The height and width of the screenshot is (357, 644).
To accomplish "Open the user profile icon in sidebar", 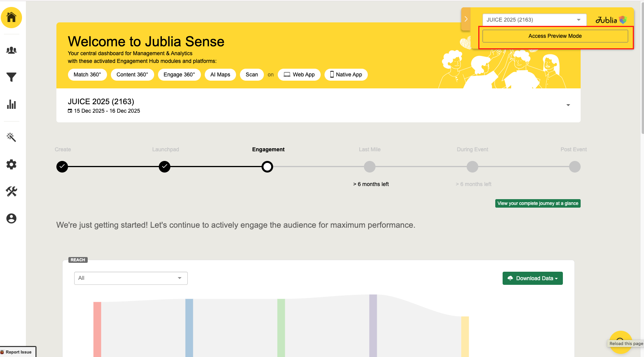I will click(11, 218).
